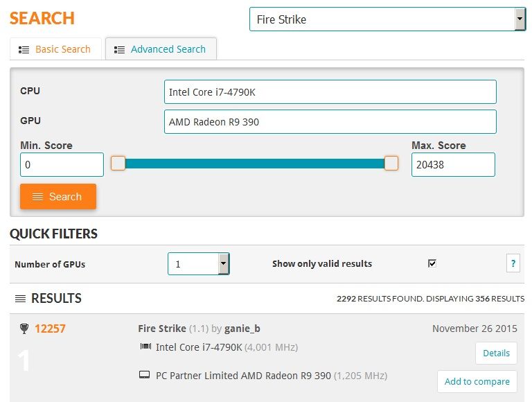This screenshot has width=532, height=402.
Task: Click the QUICK FILTERS heading
Action: tap(53, 234)
